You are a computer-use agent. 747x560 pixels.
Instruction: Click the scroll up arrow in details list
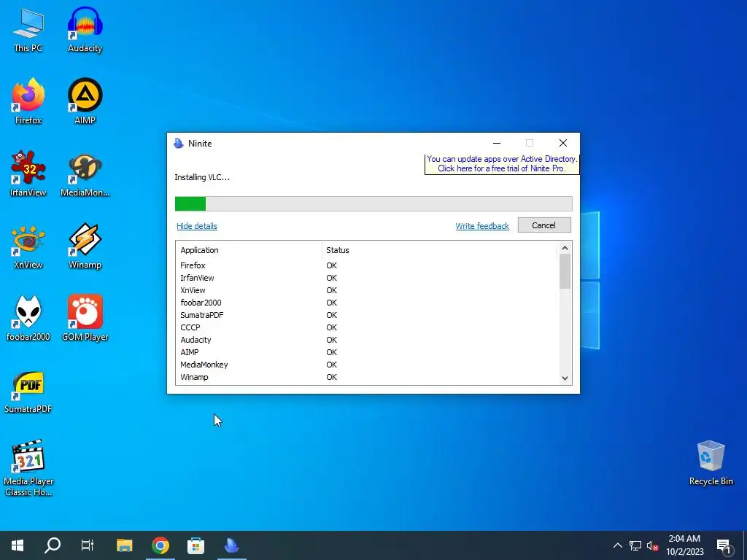tap(565, 248)
